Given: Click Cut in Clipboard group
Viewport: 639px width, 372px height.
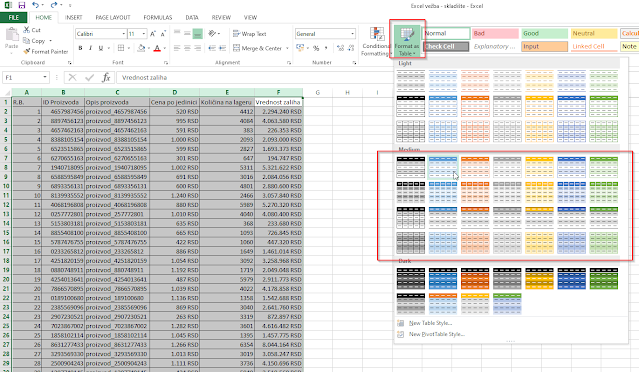Looking at the screenshot, I should (x=32, y=30).
